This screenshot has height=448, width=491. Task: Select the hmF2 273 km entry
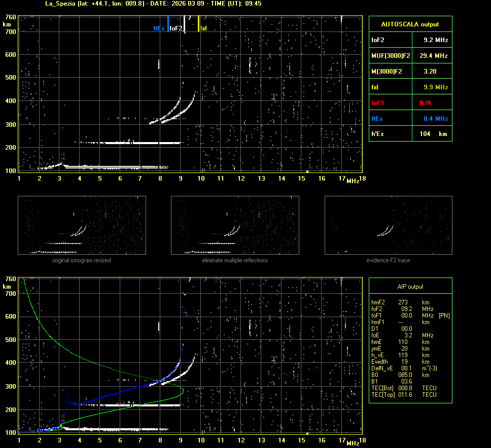(401, 302)
